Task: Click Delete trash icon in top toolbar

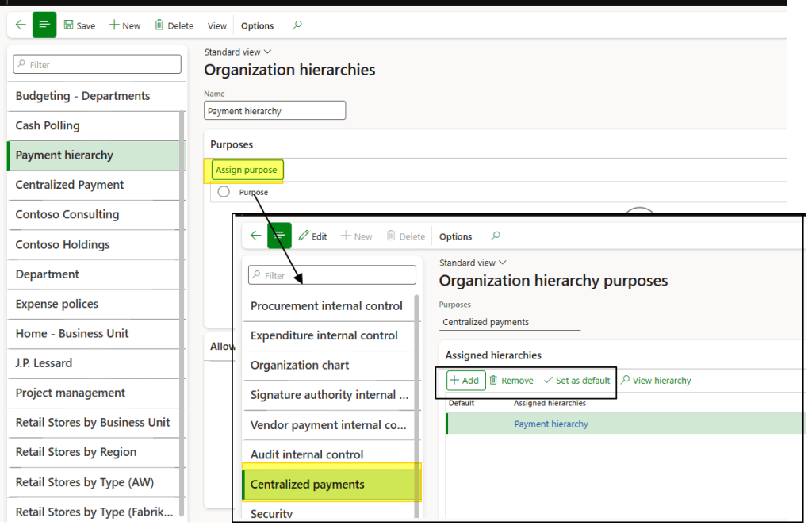Action: 159,25
